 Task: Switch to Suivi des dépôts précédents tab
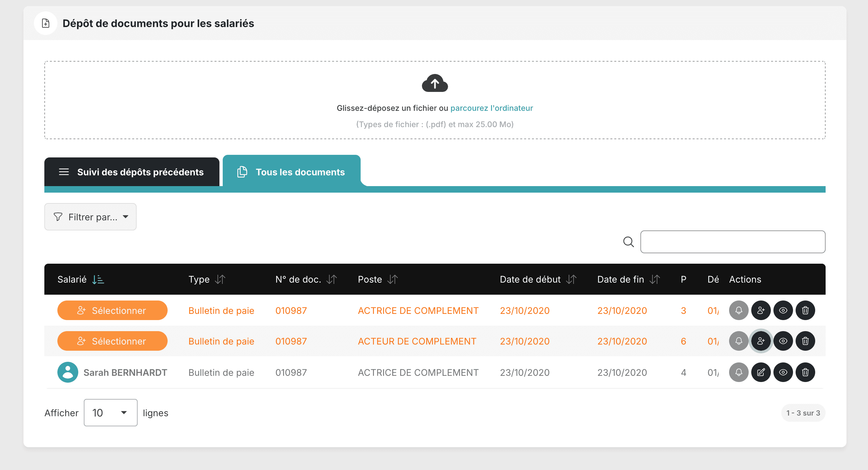coord(132,172)
